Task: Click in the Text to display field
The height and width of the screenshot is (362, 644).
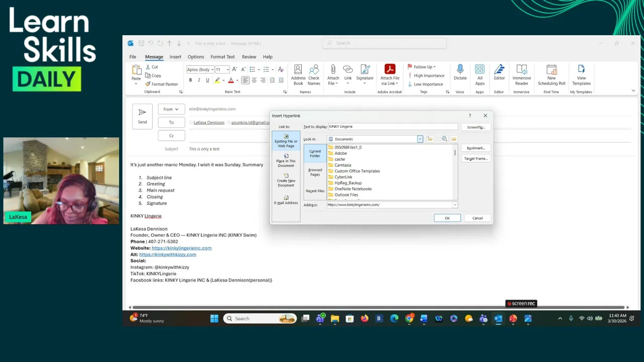Action: click(x=393, y=127)
